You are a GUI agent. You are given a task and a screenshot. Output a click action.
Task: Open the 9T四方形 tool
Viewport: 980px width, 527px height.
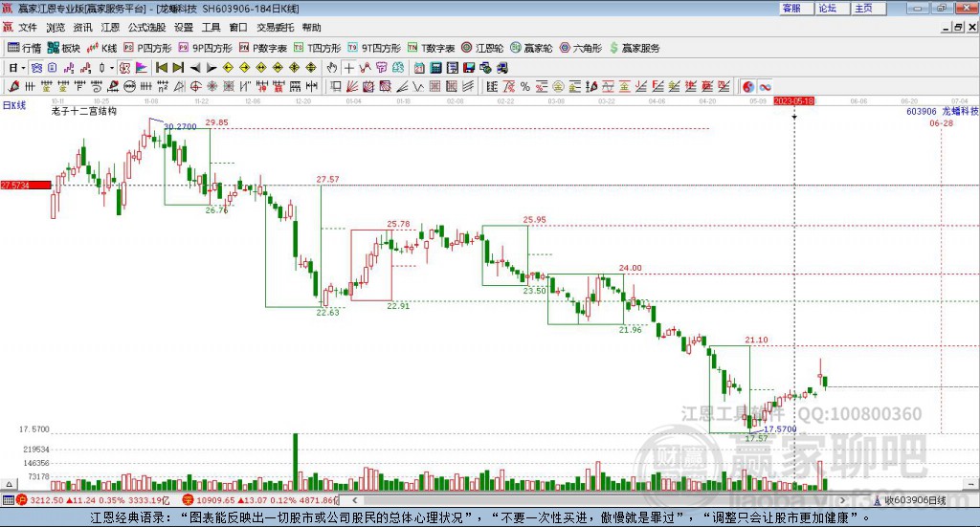[374, 48]
